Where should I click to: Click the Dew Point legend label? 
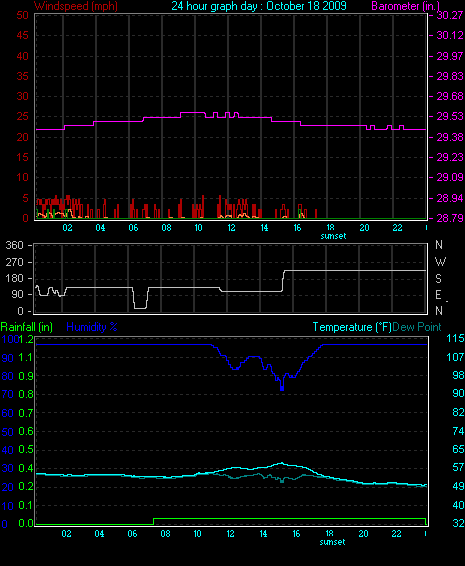click(x=417, y=327)
